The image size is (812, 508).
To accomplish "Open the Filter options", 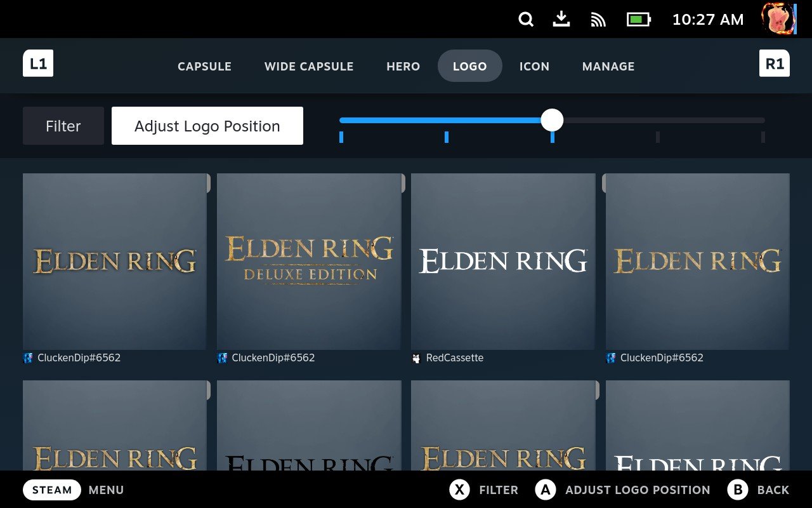I will tap(63, 126).
